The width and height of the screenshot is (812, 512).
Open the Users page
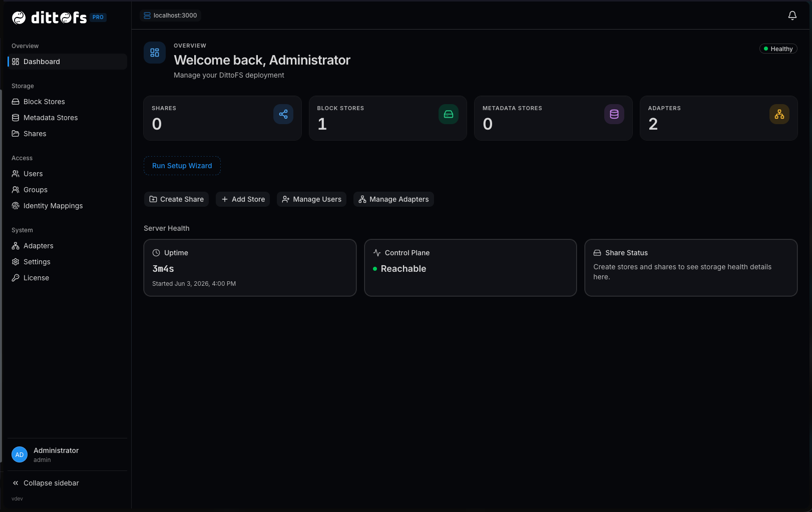[68, 174]
